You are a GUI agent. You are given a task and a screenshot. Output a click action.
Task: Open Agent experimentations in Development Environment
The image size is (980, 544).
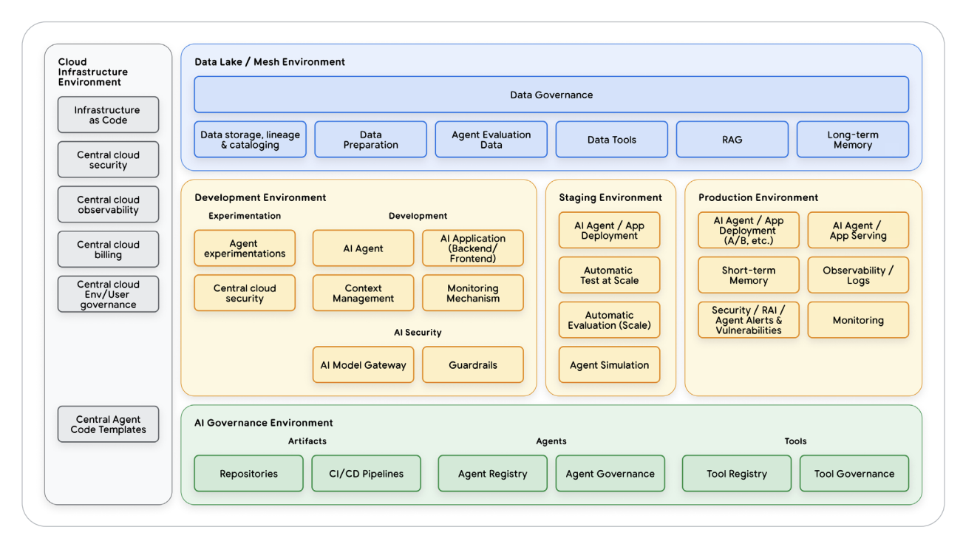[x=245, y=248]
